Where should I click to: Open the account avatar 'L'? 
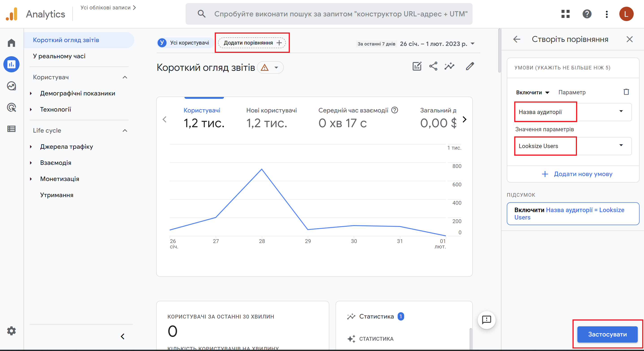click(x=626, y=14)
